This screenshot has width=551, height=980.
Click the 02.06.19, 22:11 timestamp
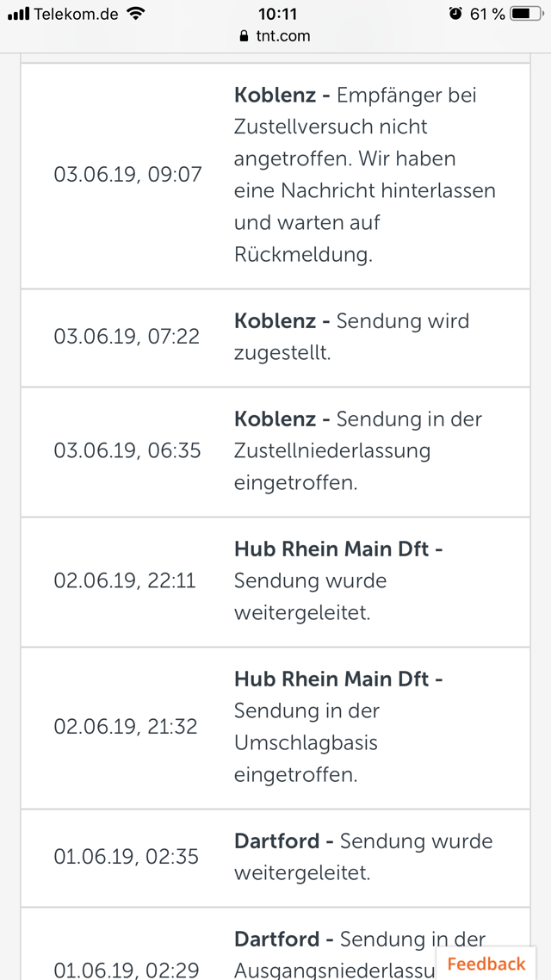point(125,581)
